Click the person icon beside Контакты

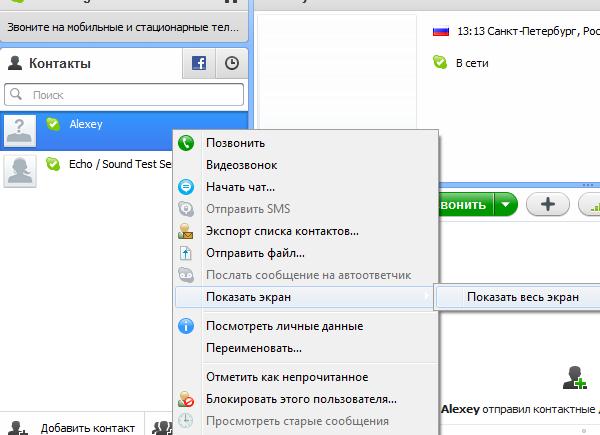pyautogui.click(x=15, y=63)
